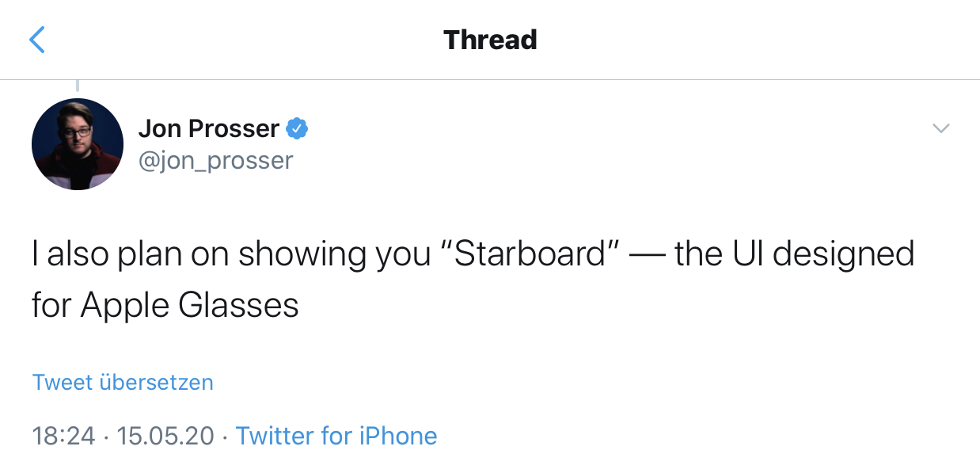Click the thread connector line above avatar
The width and height of the screenshot is (980, 473).
[77, 86]
